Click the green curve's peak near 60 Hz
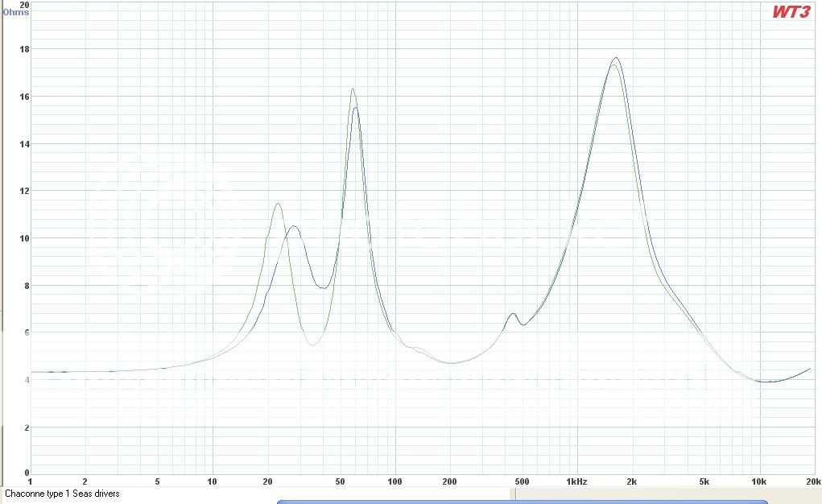Viewport: 822px width, 504px height. (353, 89)
